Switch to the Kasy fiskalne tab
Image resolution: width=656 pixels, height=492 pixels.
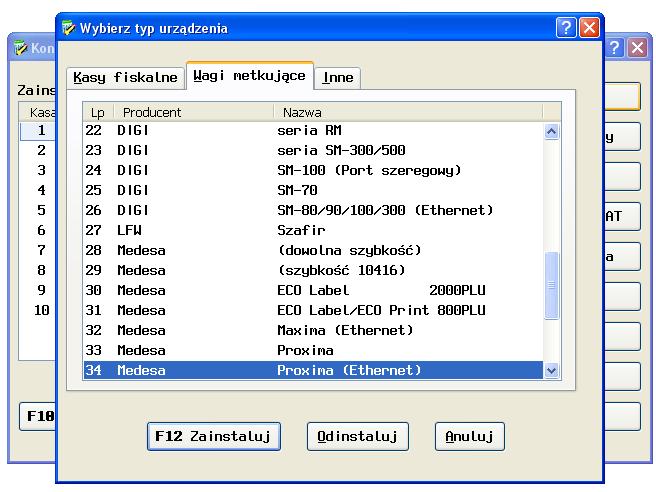tap(126, 77)
